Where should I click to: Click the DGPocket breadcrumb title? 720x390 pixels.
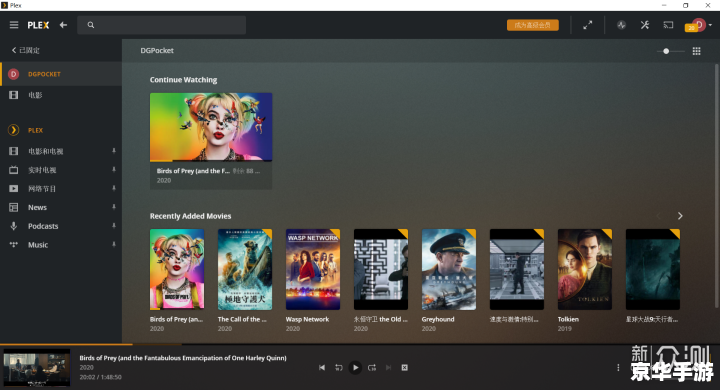[x=157, y=51]
